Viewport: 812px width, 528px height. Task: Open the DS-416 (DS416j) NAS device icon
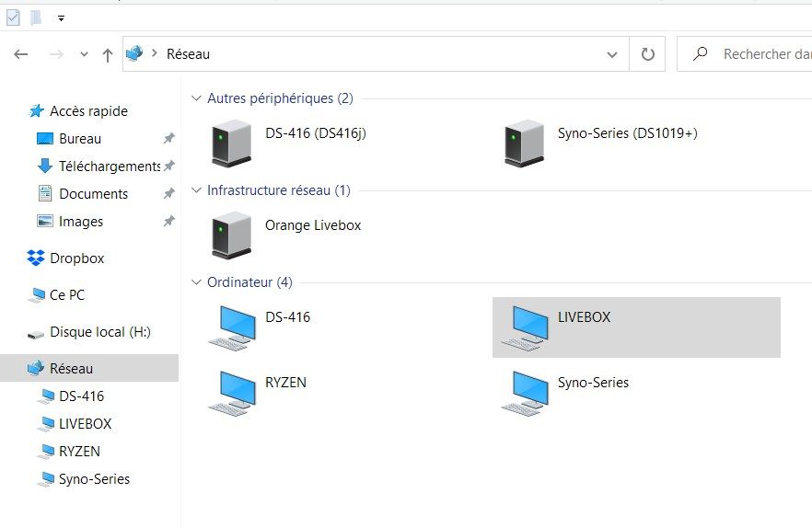pos(231,143)
